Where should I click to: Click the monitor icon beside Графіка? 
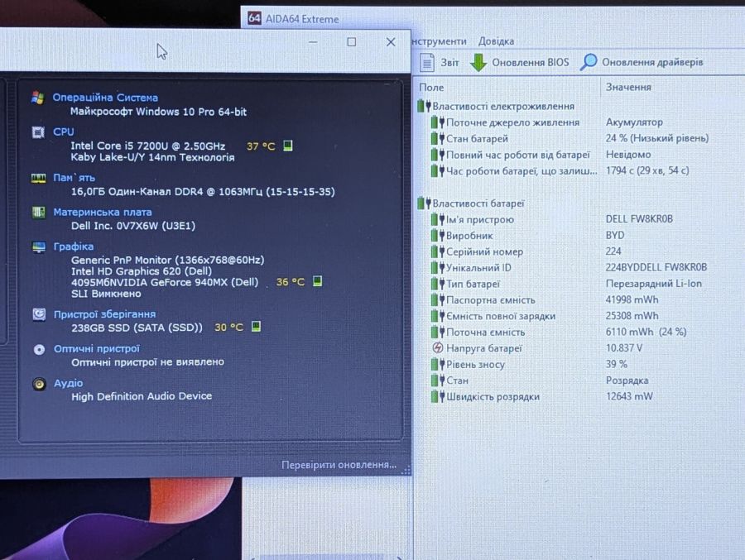point(39,247)
